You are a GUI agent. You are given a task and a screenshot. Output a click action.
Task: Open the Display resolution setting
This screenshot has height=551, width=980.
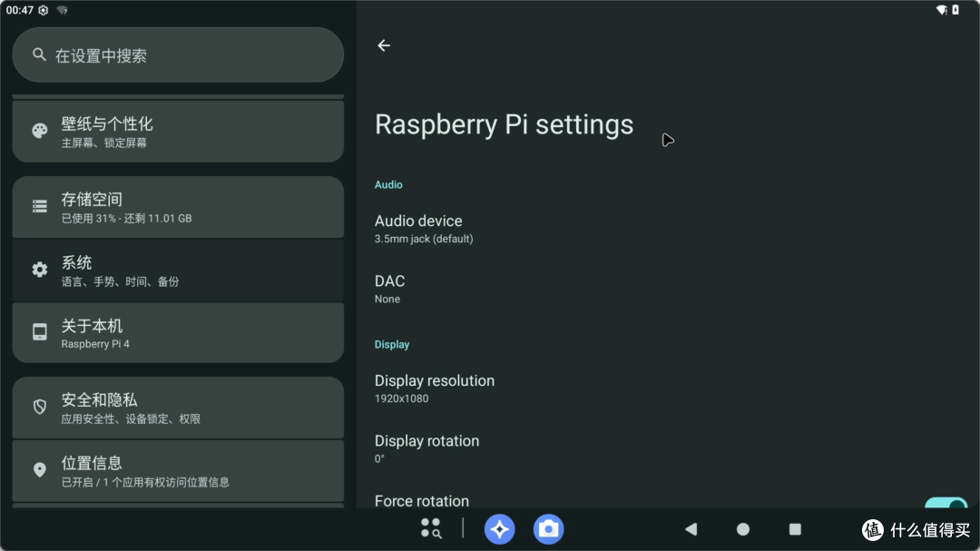[x=668, y=389]
